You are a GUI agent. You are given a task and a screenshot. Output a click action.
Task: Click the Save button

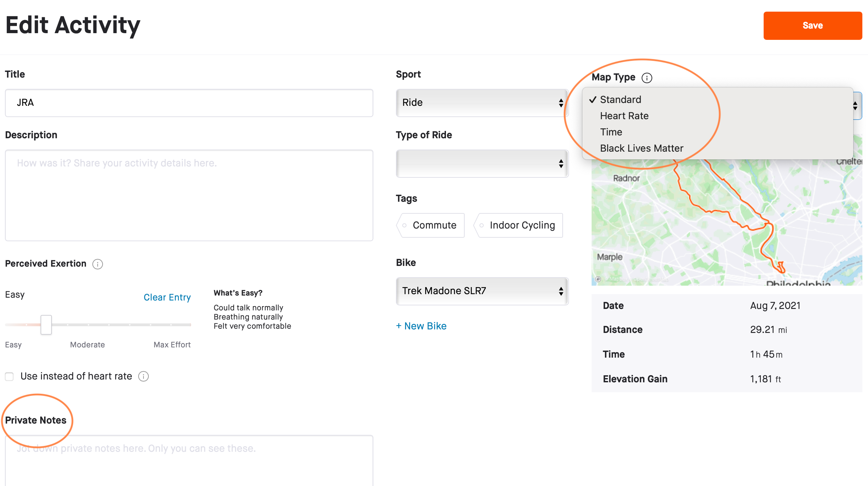pos(813,25)
